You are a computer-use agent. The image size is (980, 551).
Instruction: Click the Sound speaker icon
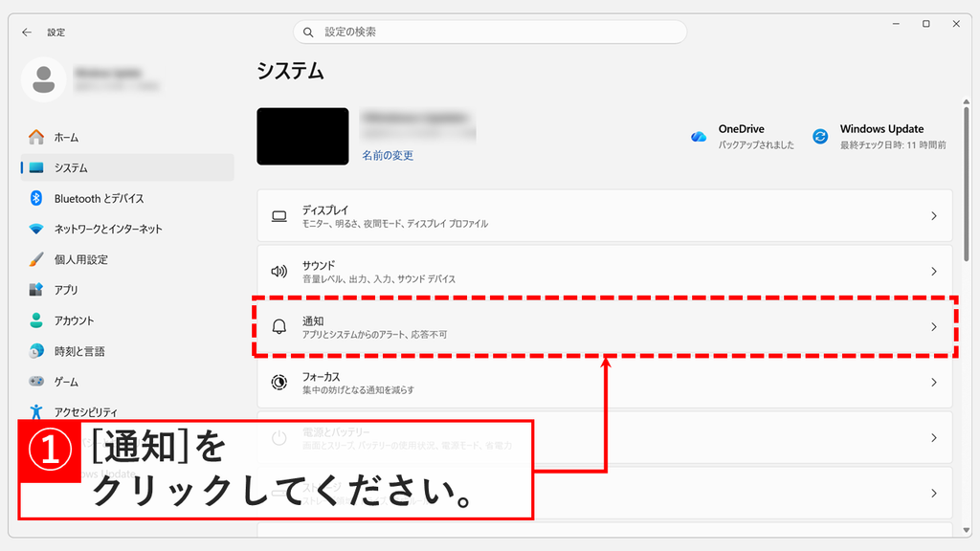(279, 271)
